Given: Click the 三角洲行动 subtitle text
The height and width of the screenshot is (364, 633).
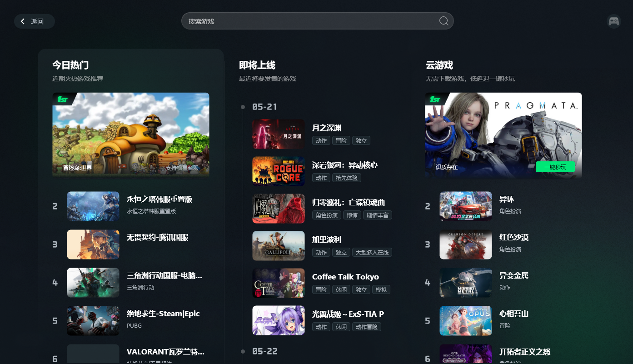Looking at the screenshot, I should pos(140,288).
